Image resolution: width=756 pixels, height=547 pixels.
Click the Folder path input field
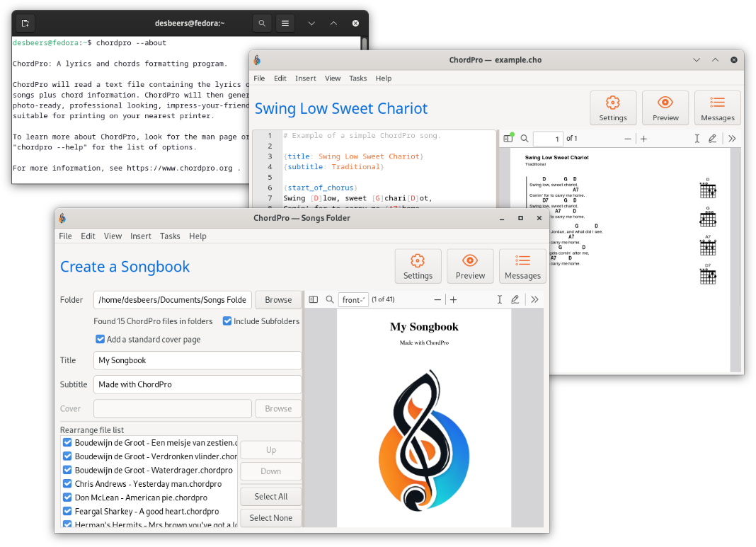[x=173, y=300]
